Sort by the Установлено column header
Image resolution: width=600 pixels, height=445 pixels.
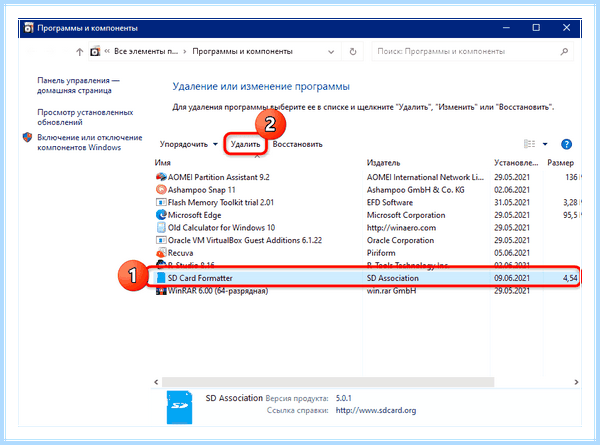[516, 163]
